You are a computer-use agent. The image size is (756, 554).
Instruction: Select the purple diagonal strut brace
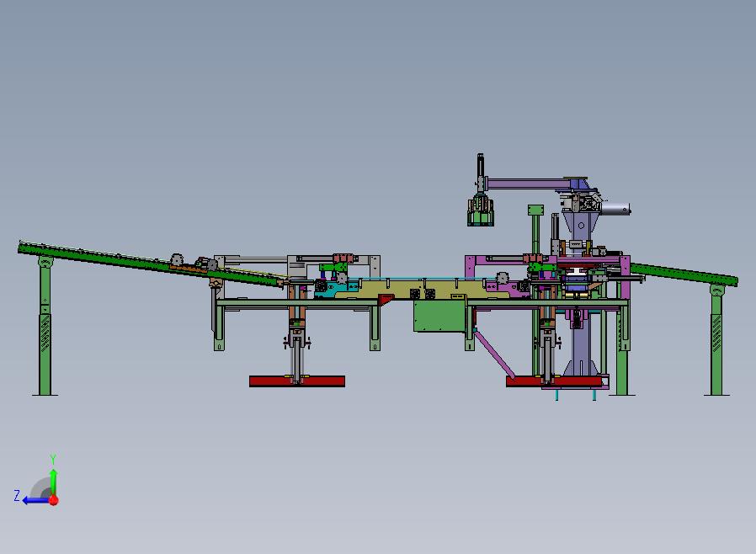[x=493, y=354]
